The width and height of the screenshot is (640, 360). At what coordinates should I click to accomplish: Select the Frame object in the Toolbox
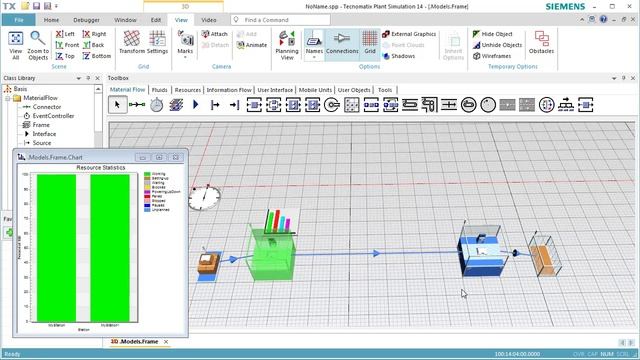[176, 105]
